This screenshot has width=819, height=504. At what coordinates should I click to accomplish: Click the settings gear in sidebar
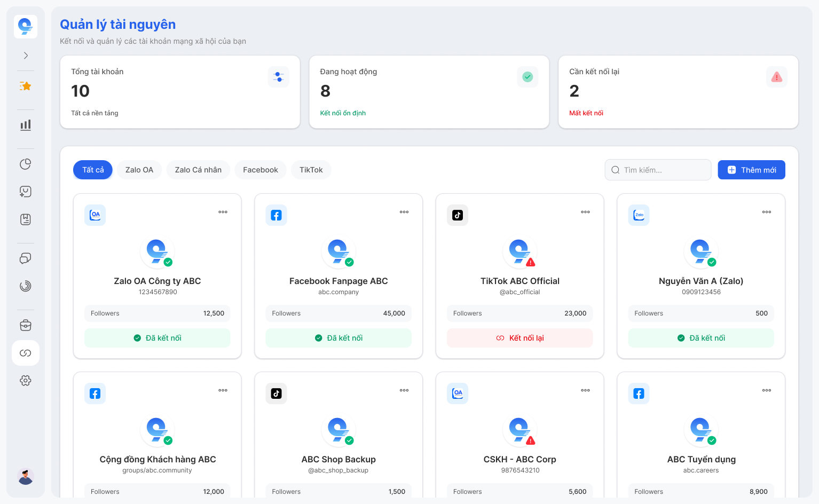coord(26,381)
